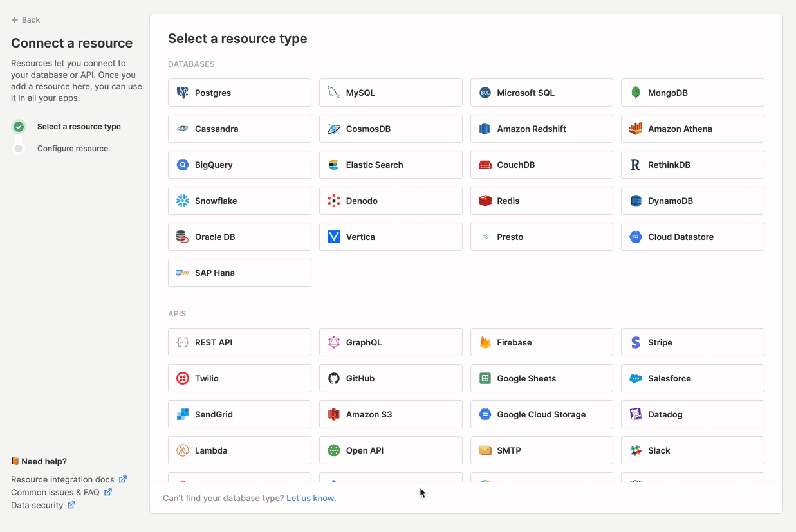
Task: Click the Google Sheets icon
Action: (485, 378)
